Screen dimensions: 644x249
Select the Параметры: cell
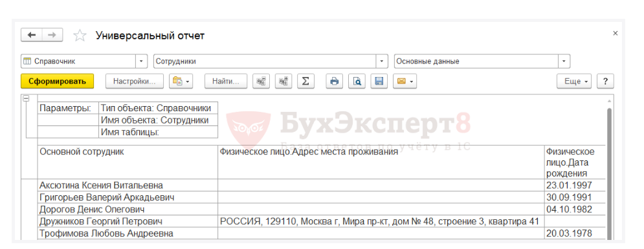click(x=68, y=108)
